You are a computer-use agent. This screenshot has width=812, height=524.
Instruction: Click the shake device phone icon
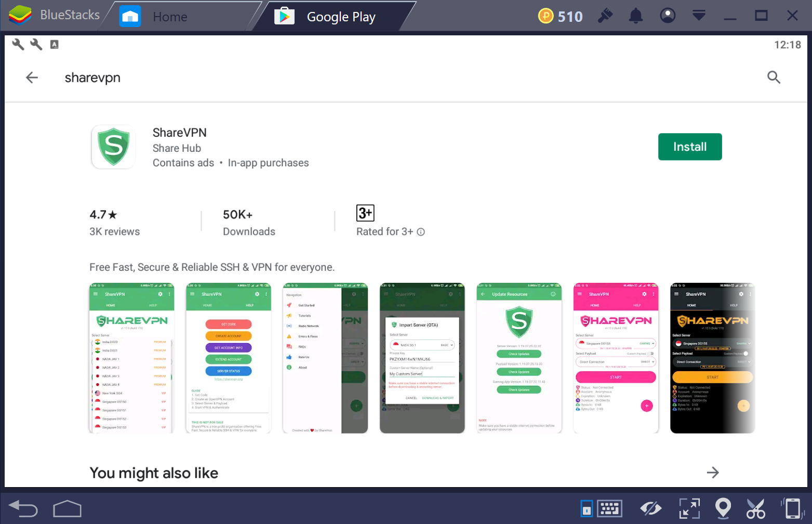792,508
